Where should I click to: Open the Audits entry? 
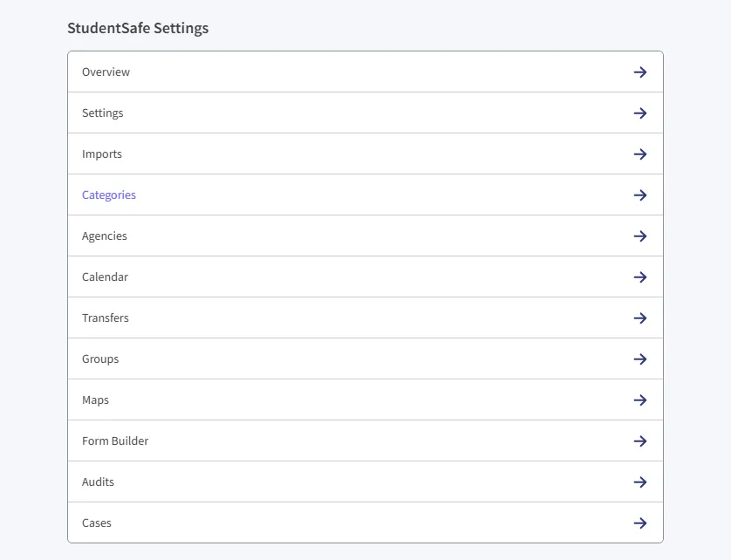pyautogui.click(x=365, y=482)
